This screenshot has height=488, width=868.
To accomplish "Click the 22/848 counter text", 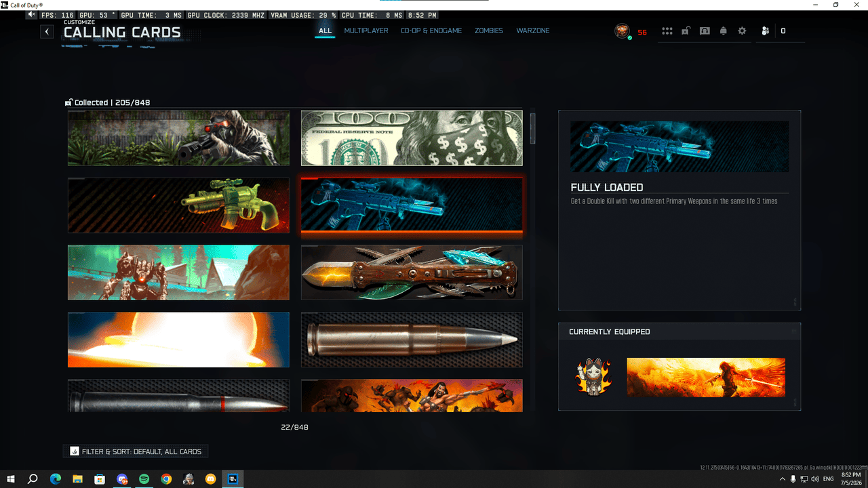I will click(x=295, y=427).
